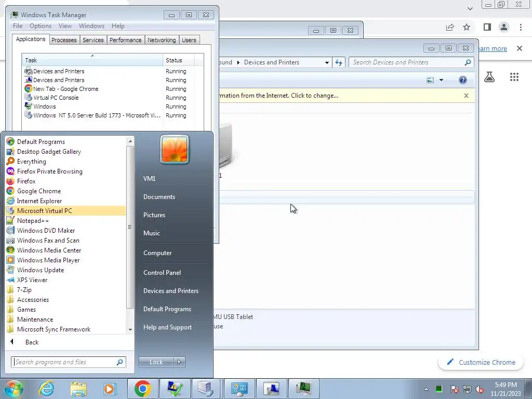Open Internet Explorer from the taskbar
Screen dimensions: 532x399
[46, 389]
